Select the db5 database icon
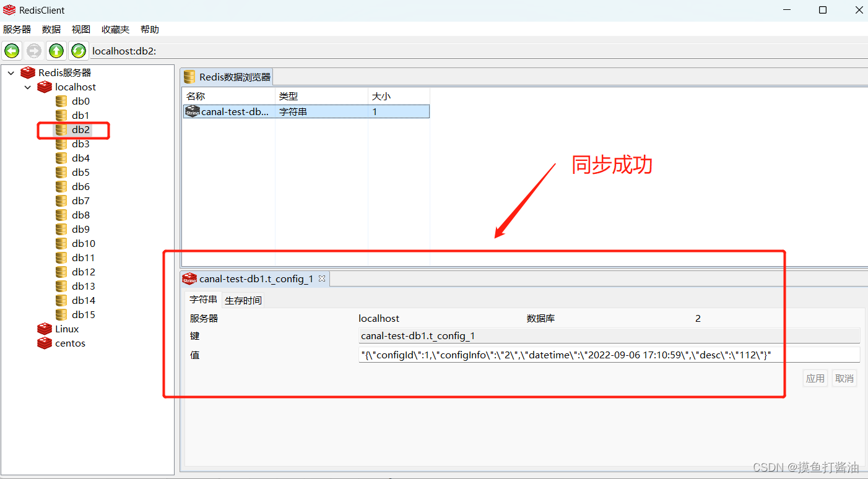The image size is (868, 479). click(x=61, y=172)
